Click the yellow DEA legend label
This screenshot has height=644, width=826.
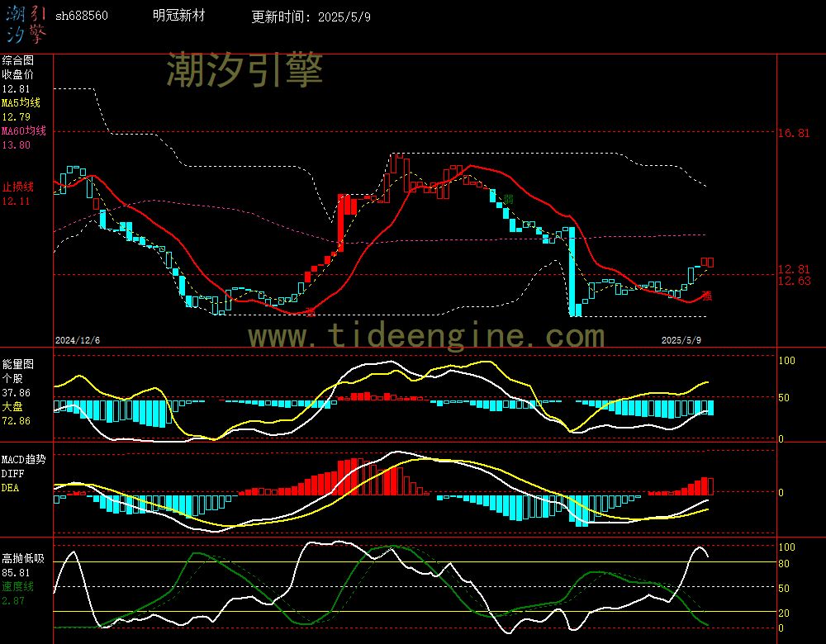click(11, 488)
